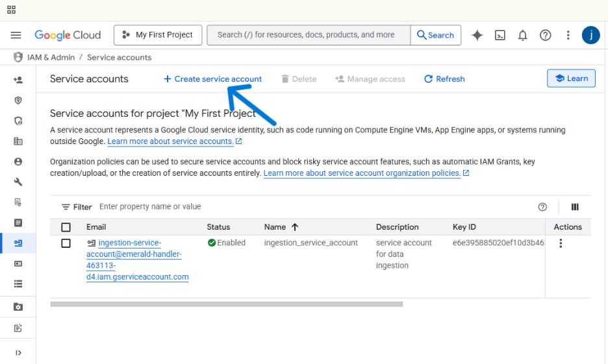Open the My First Project selector
This screenshot has width=608, height=364.
[x=158, y=35]
